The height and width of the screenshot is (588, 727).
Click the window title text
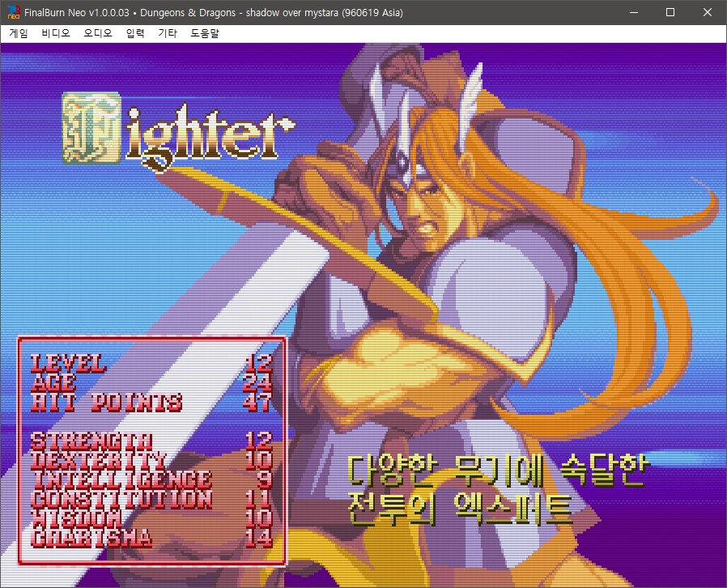click(213, 12)
